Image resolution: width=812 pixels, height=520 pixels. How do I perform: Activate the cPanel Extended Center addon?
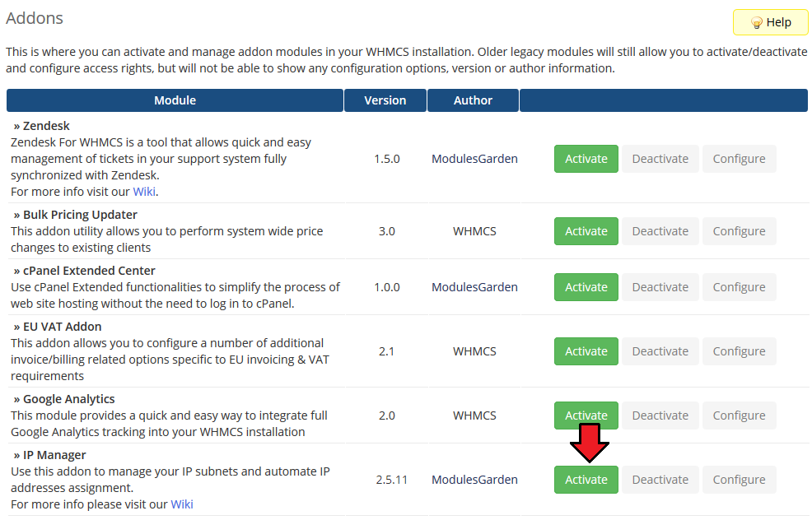click(x=586, y=287)
